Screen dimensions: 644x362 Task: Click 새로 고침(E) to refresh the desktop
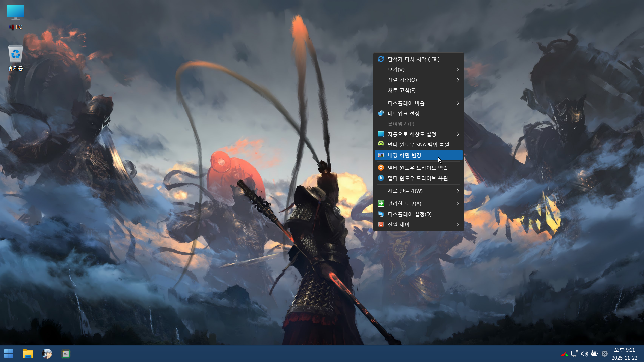[x=401, y=90]
